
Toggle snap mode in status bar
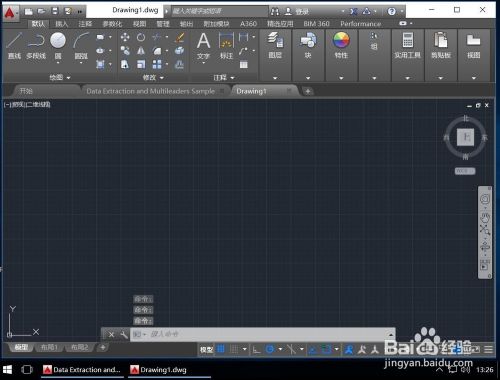234,349
